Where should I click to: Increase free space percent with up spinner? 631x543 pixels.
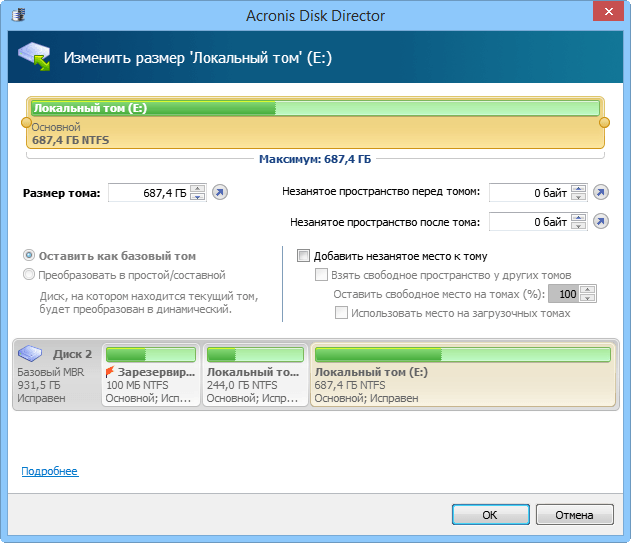pyautogui.click(x=588, y=290)
